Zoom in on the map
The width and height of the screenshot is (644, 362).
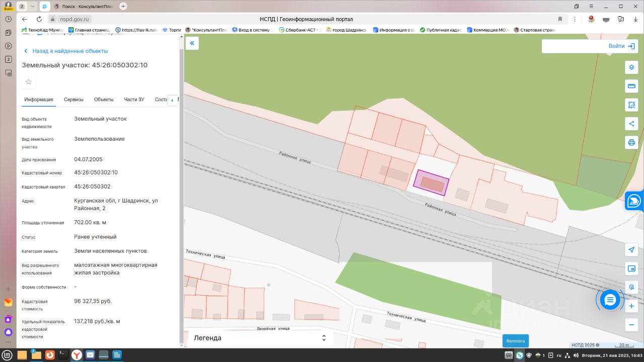631,306
